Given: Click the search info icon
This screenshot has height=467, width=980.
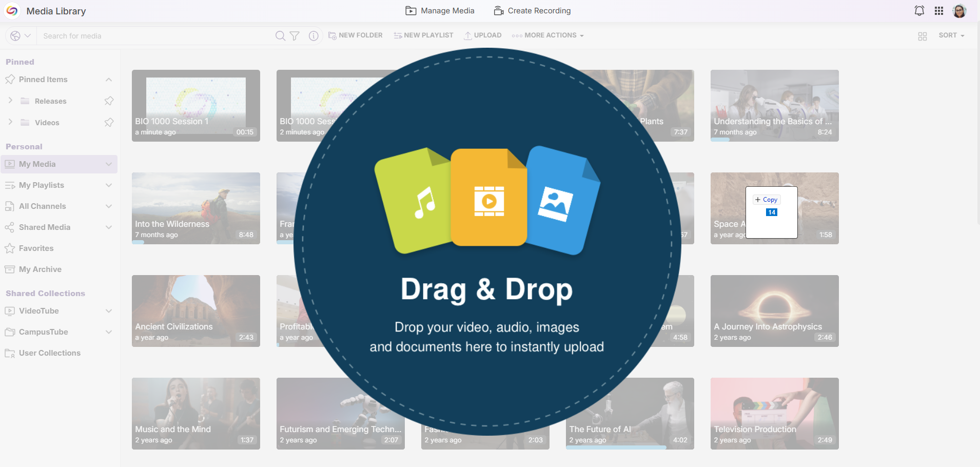Looking at the screenshot, I should coord(313,35).
